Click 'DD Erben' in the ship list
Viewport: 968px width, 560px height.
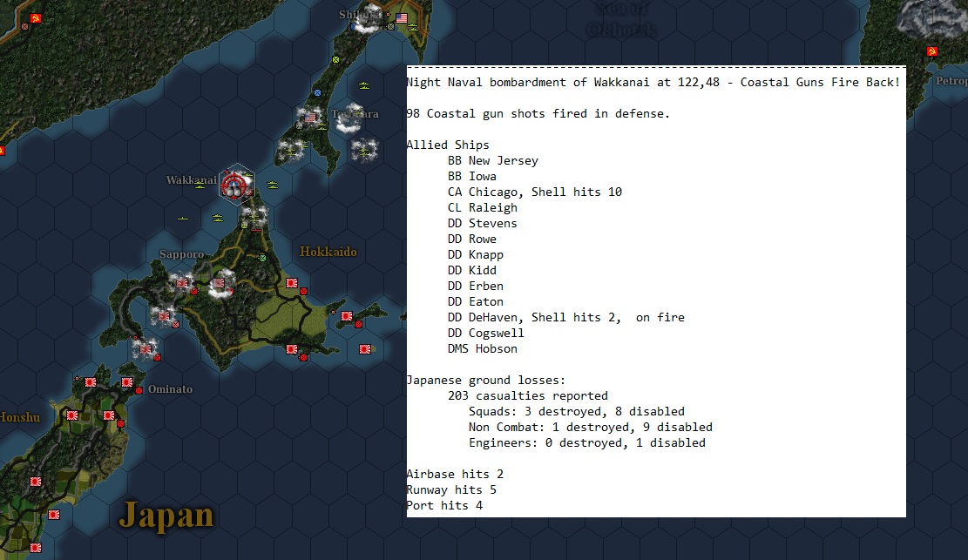(476, 286)
